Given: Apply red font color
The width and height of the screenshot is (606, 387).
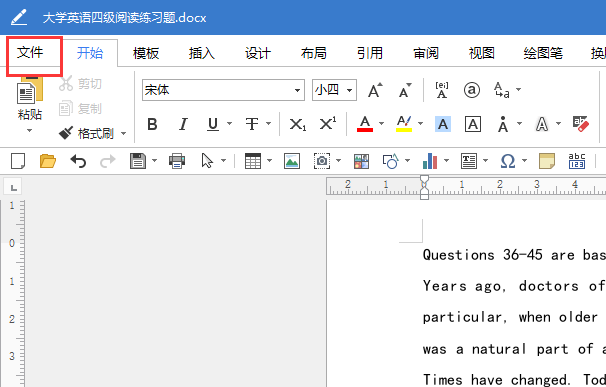Looking at the screenshot, I should pos(364,124).
